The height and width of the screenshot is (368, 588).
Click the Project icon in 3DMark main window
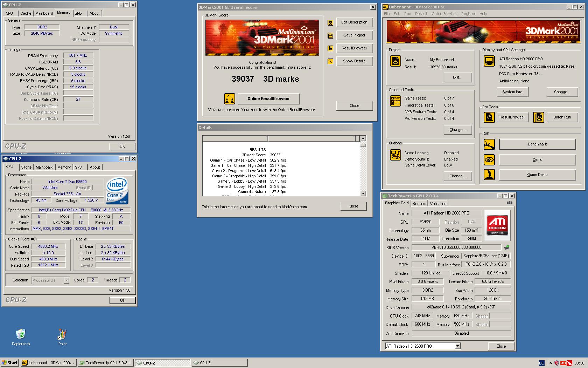point(395,61)
